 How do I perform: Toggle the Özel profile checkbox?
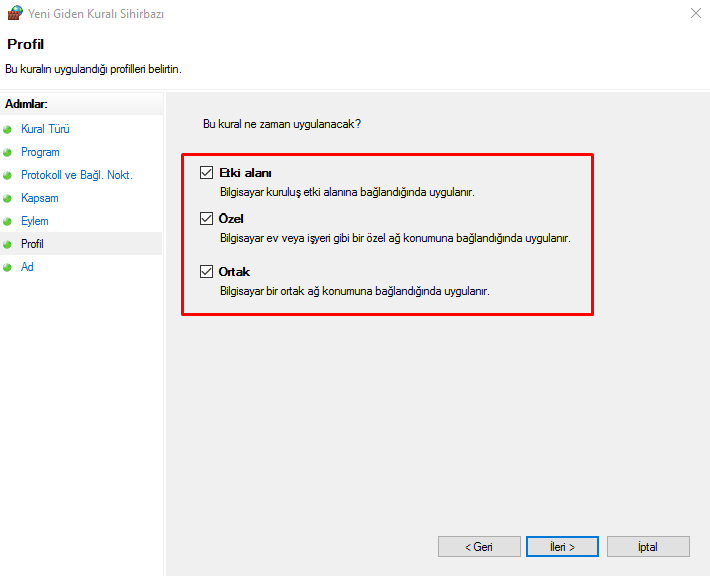pyautogui.click(x=207, y=218)
